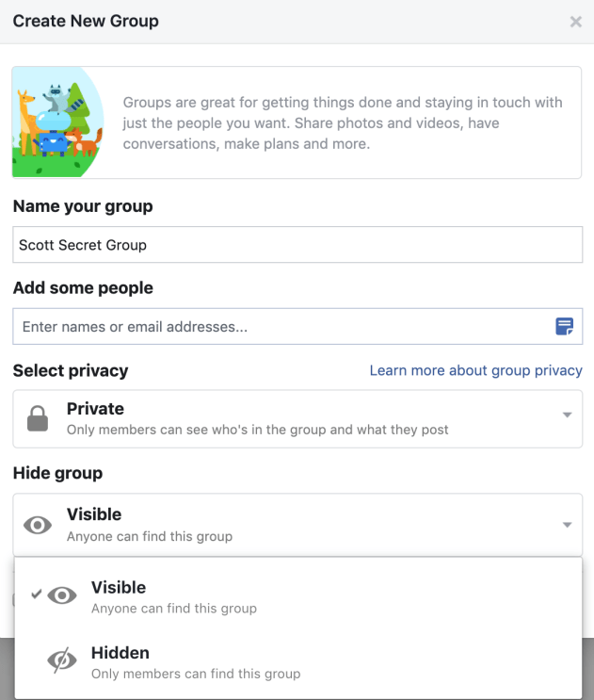Viewport: 594px width, 700px height.
Task: Click the eye icon of the Visible option
Action: click(x=62, y=595)
